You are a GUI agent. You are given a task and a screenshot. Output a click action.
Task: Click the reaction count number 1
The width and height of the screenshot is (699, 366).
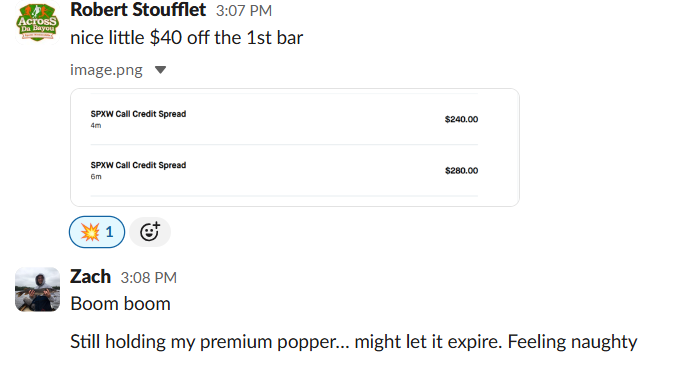pyautogui.click(x=109, y=232)
